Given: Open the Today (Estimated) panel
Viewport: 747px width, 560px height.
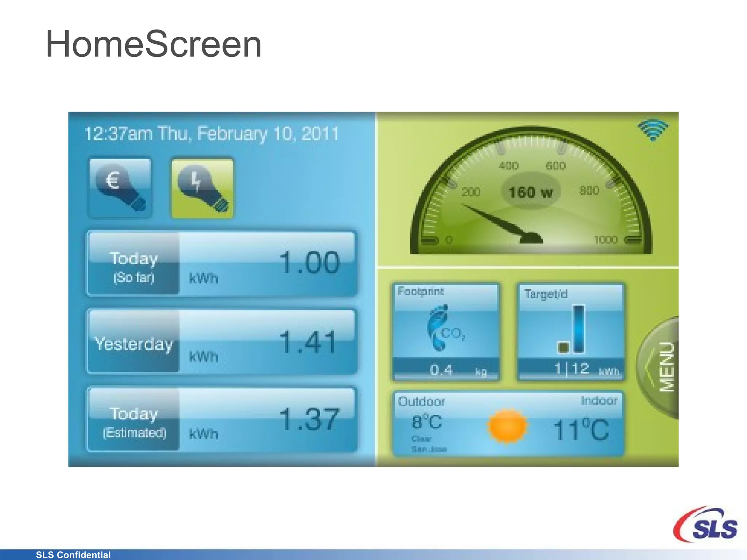Looking at the screenshot, I should click(221, 419).
